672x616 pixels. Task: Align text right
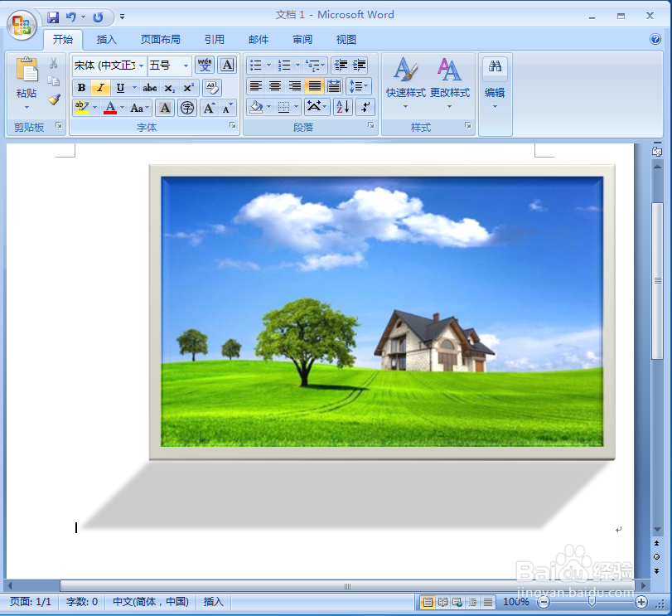click(295, 86)
